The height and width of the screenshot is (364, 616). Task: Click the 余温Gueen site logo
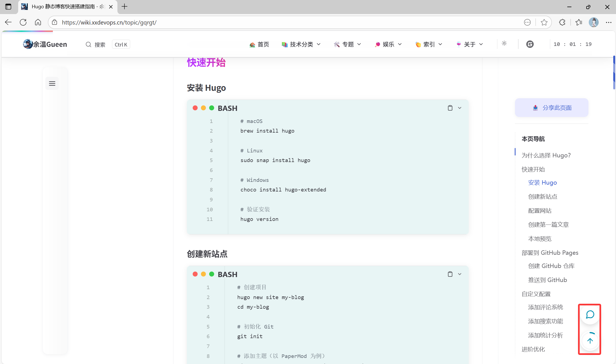coord(45,44)
